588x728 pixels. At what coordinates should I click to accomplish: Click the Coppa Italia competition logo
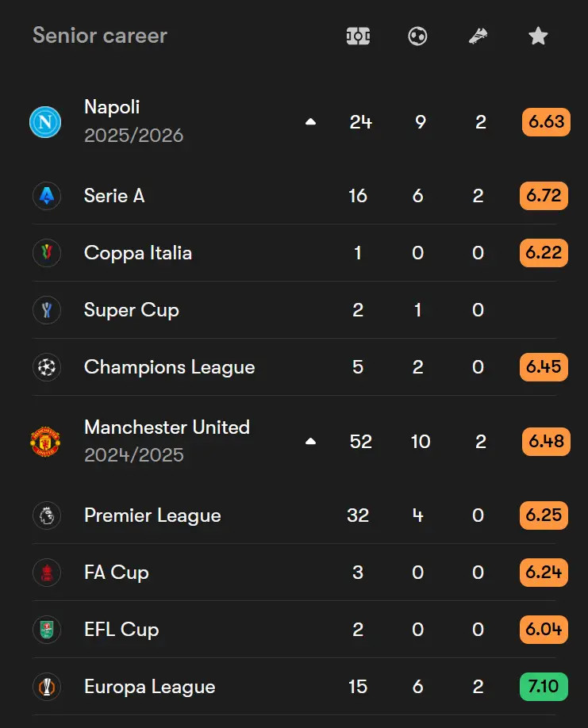click(x=47, y=253)
